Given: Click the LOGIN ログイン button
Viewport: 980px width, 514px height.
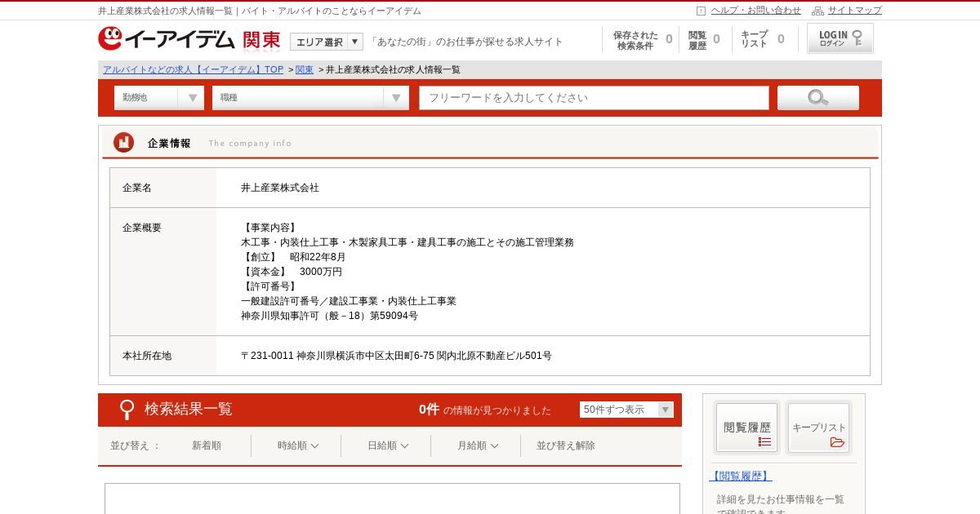Looking at the screenshot, I should [x=840, y=38].
